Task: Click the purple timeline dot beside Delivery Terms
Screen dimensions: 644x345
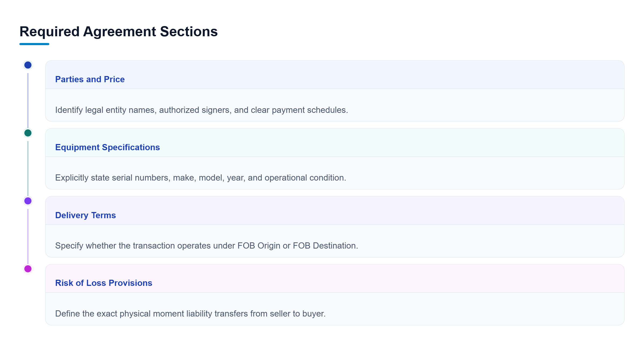Action: 28,201
